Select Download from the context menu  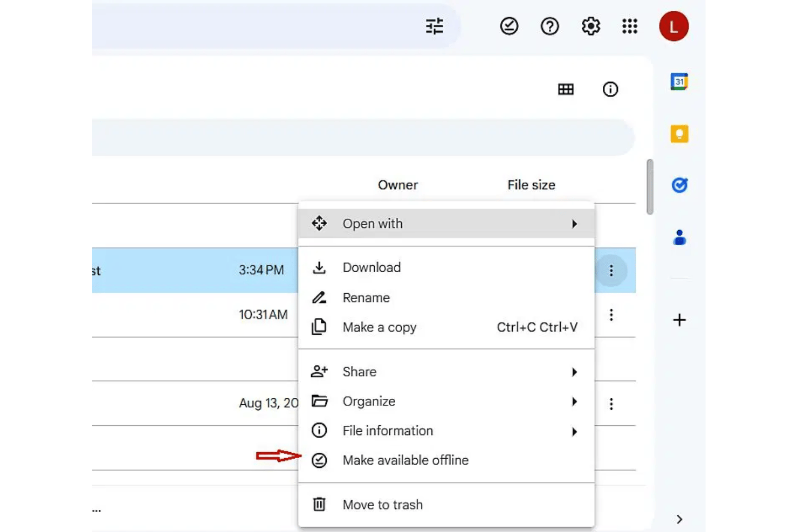446,267
